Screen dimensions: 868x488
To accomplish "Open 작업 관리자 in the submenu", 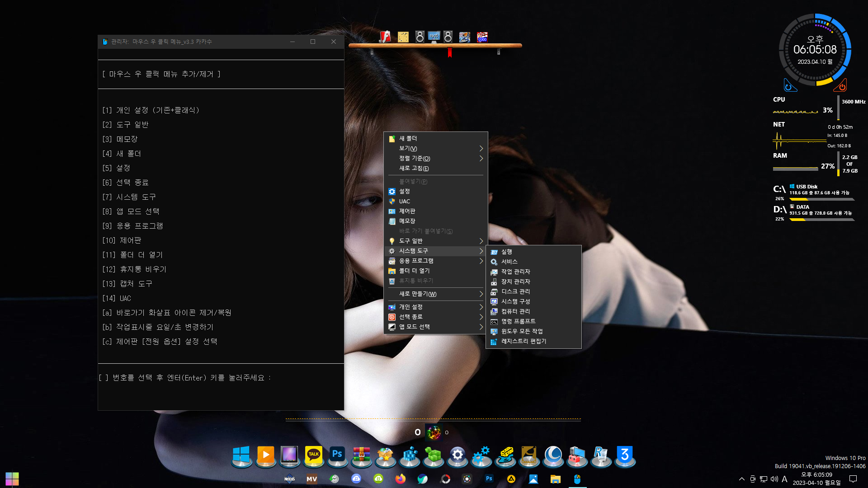I will pos(533,272).
